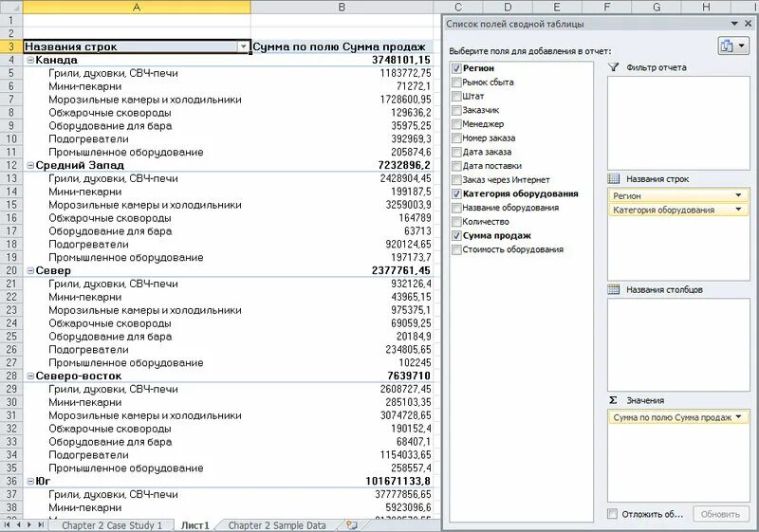Screen dimensions: 759x532
Task: Click the Обновить button
Action: (720, 514)
